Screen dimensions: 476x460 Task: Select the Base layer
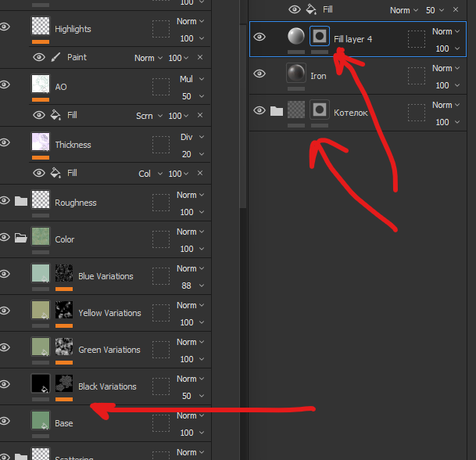[x=64, y=423]
